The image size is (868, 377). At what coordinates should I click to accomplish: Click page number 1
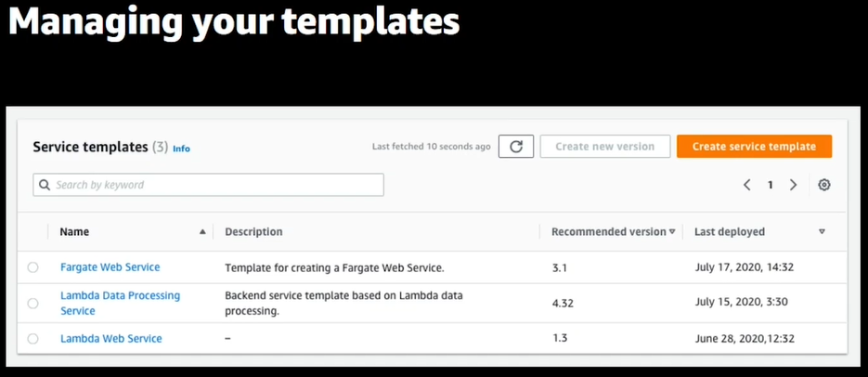tap(770, 185)
